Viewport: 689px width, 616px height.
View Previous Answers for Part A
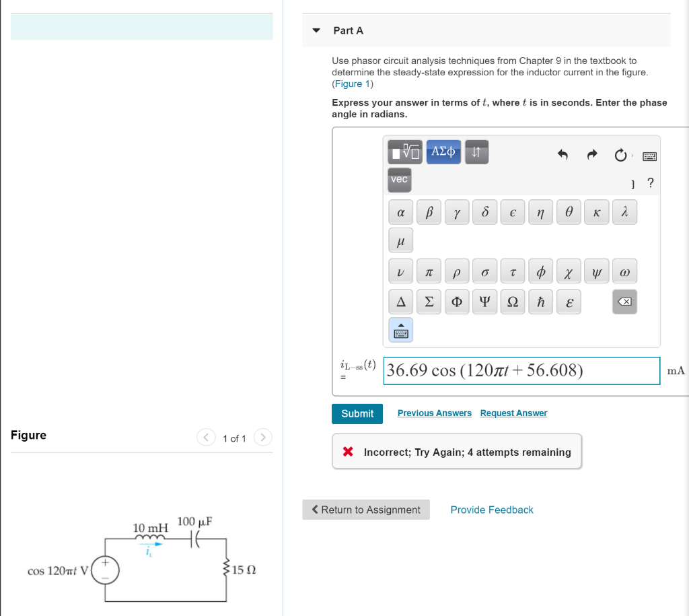click(434, 413)
